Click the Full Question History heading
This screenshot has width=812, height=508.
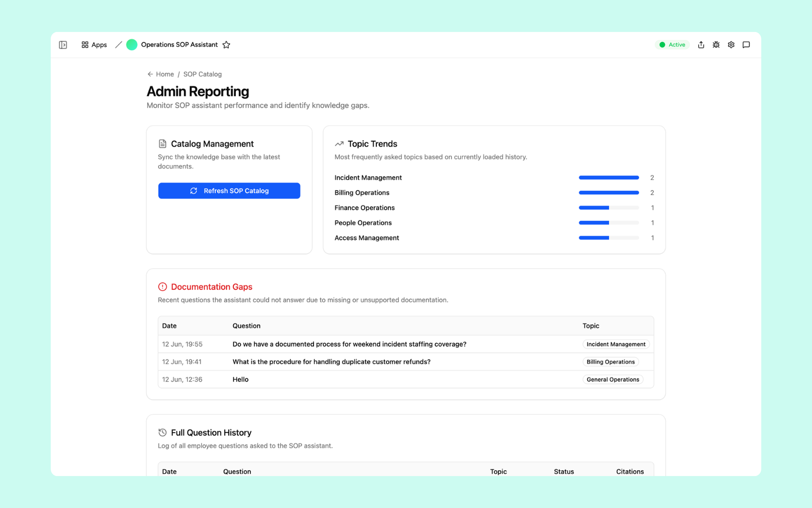tap(211, 433)
